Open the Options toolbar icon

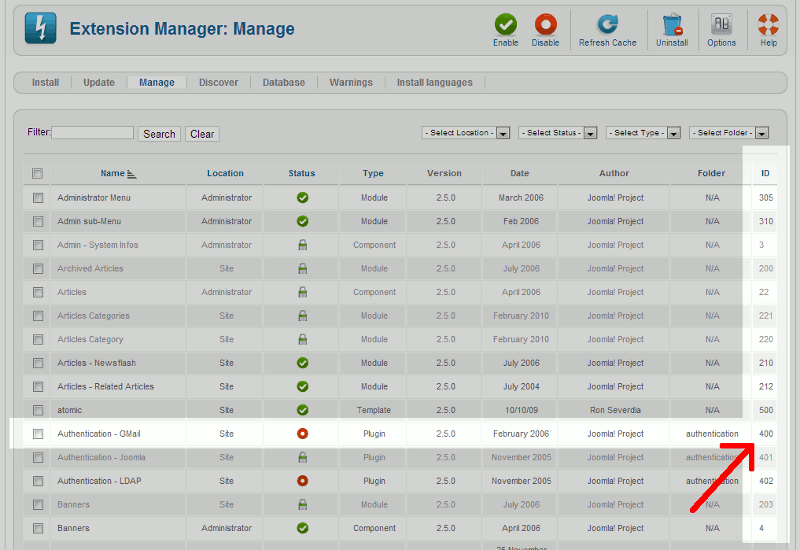pyautogui.click(x=721, y=25)
